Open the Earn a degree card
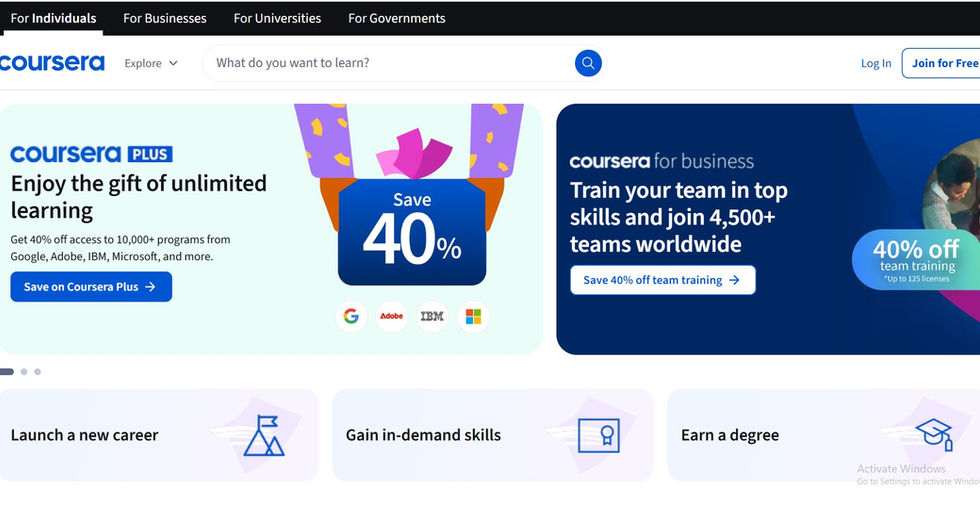Viewport: 980px width, 507px height. coord(824,435)
